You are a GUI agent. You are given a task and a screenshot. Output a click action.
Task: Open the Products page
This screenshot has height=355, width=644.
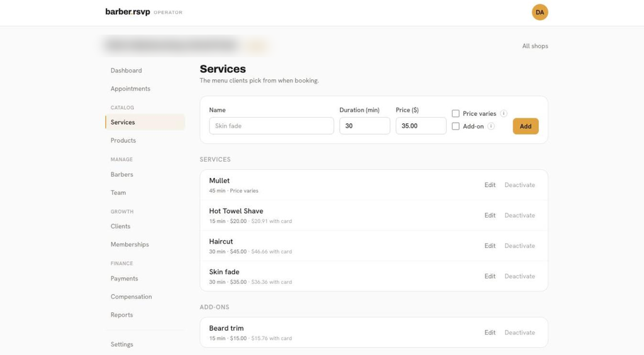(x=123, y=140)
